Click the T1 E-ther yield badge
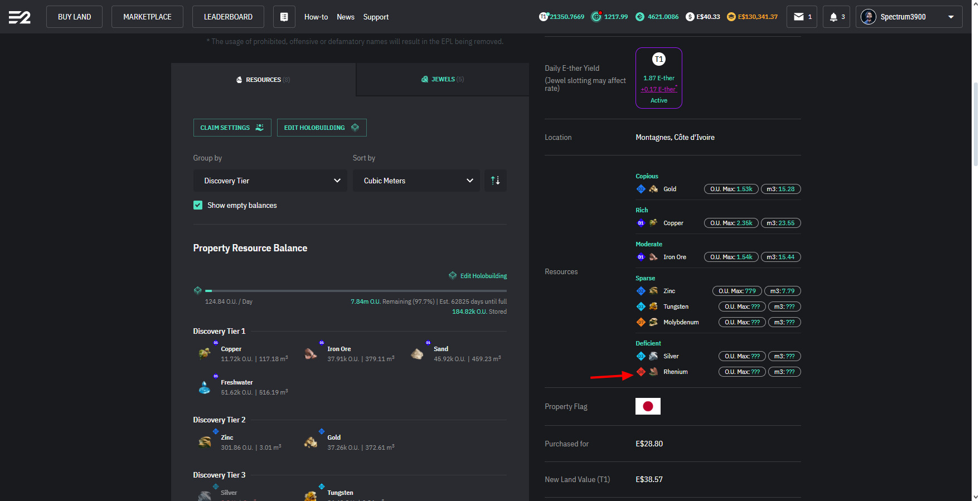980x501 pixels. (x=658, y=78)
